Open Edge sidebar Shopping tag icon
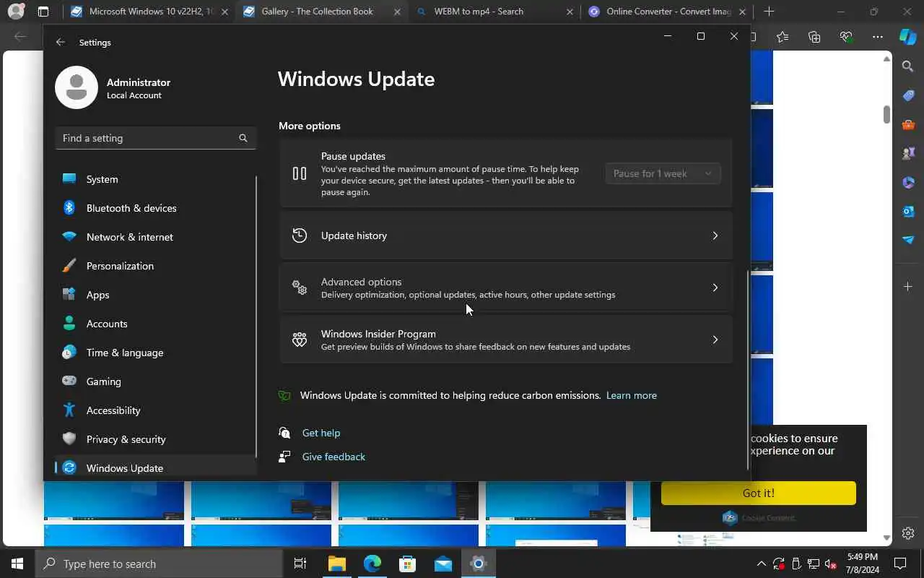The image size is (924, 578). point(908,95)
